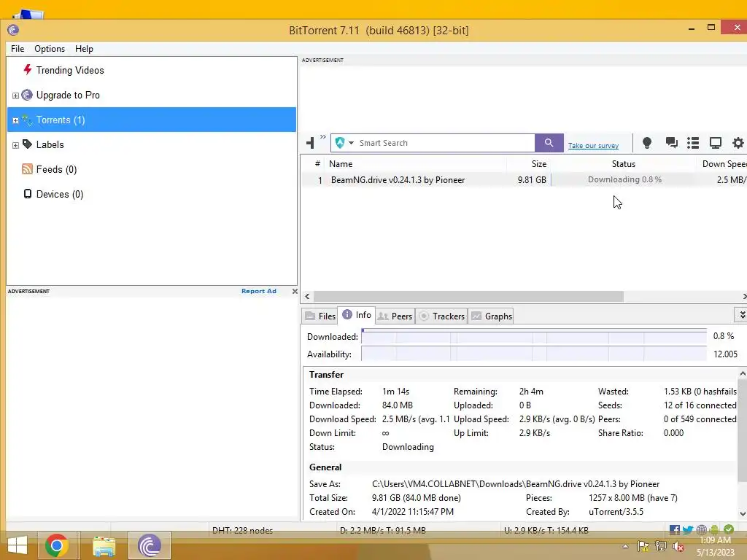Open the File menu
747x560 pixels.
pos(18,49)
